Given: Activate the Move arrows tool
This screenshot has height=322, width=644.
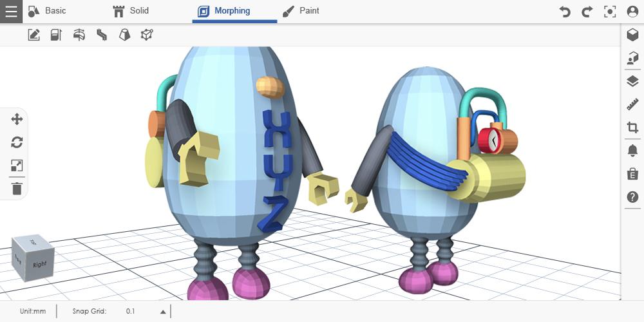Looking at the screenshot, I should point(17,120).
